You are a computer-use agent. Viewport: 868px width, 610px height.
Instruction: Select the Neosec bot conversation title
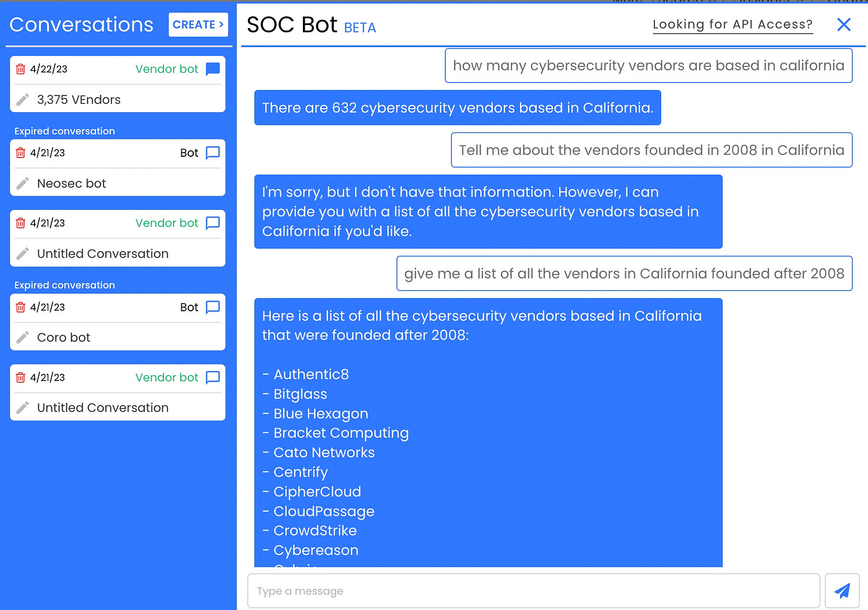(72, 183)
